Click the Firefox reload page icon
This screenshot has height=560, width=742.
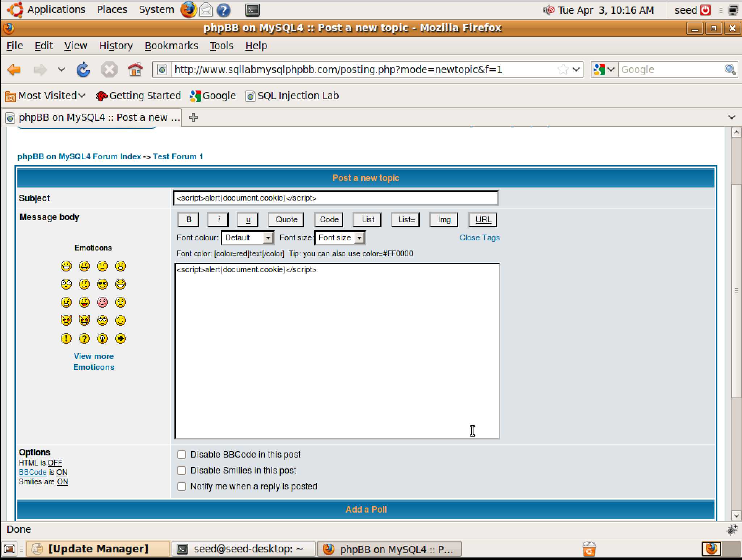click(83, 70)
